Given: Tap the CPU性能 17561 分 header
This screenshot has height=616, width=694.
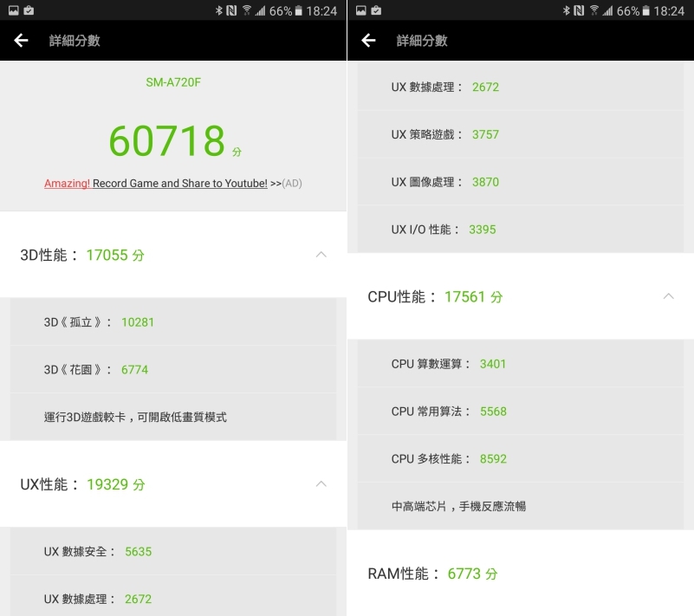Looking at the screenshot, I should coord(521,296).
